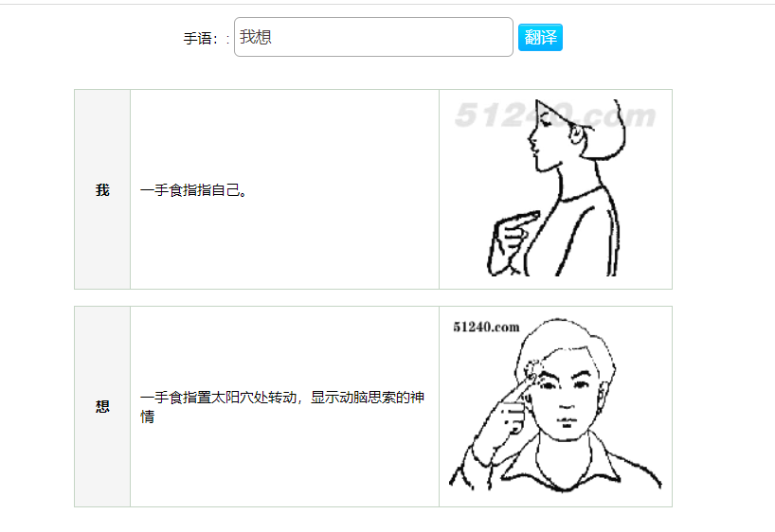775x532 pixels.
Task: Click the description 一手食指指自己
Action: pos(193,190)
